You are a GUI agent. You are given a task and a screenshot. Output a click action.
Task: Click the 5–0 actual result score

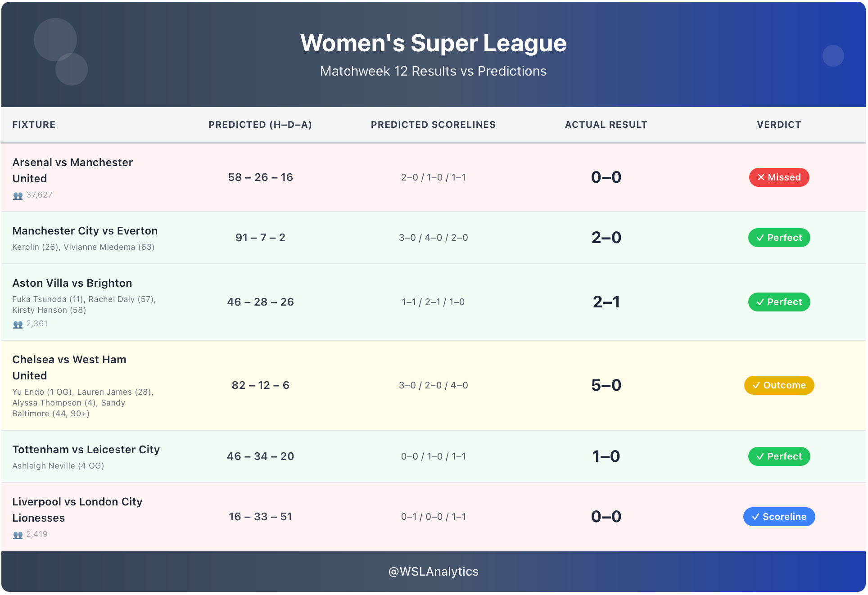606,385
